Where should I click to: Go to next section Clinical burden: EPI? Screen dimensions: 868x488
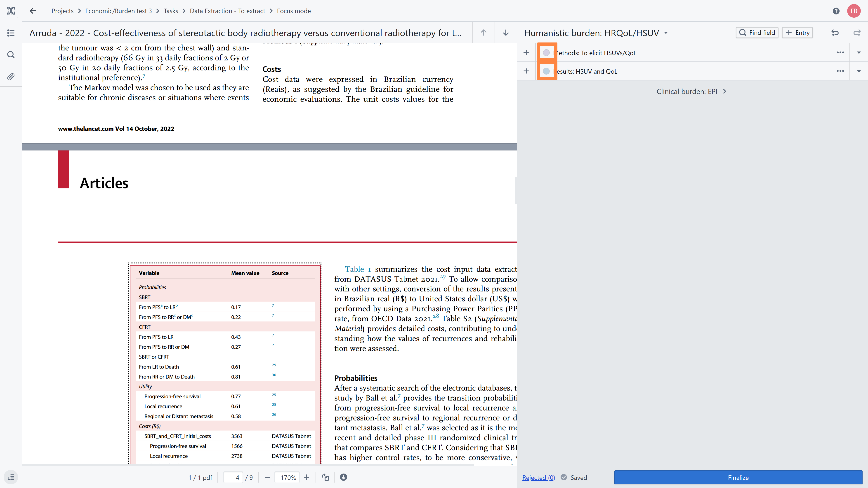tap(691, 91)
